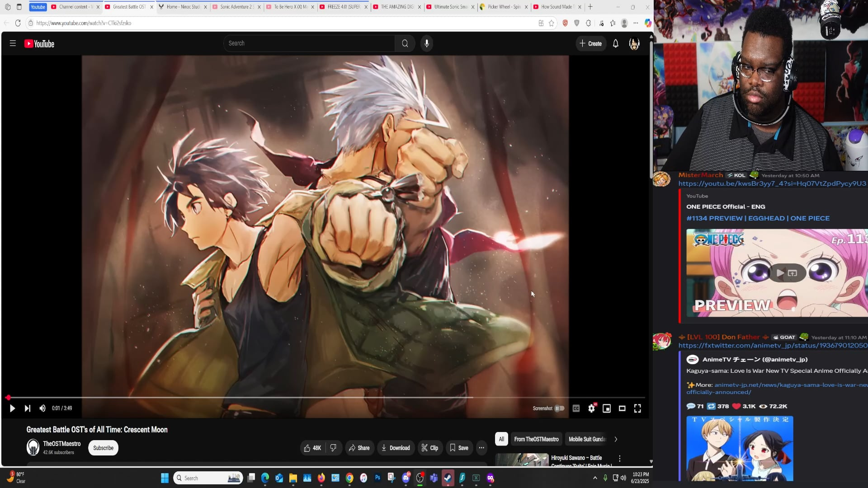This screenshot has width=868, height=488.
Task: Play the One Piece preview embed
Action: point(780,273)
